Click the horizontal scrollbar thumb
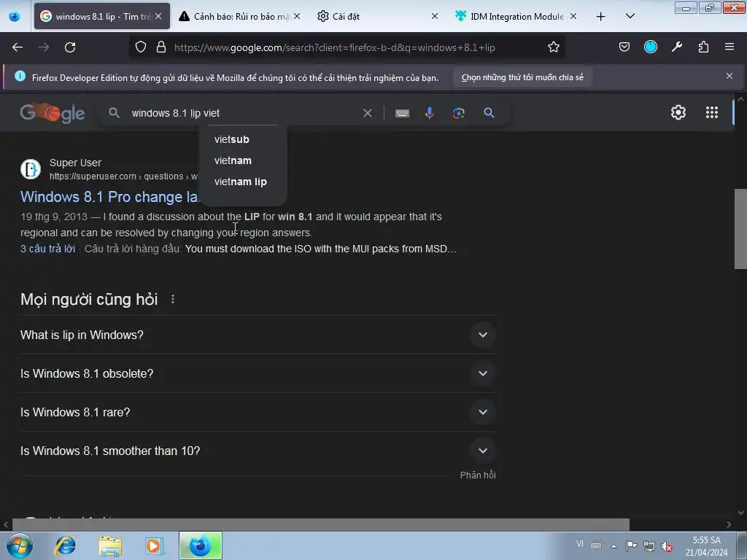This screenshot has height=560, width=747. point(321,525)
